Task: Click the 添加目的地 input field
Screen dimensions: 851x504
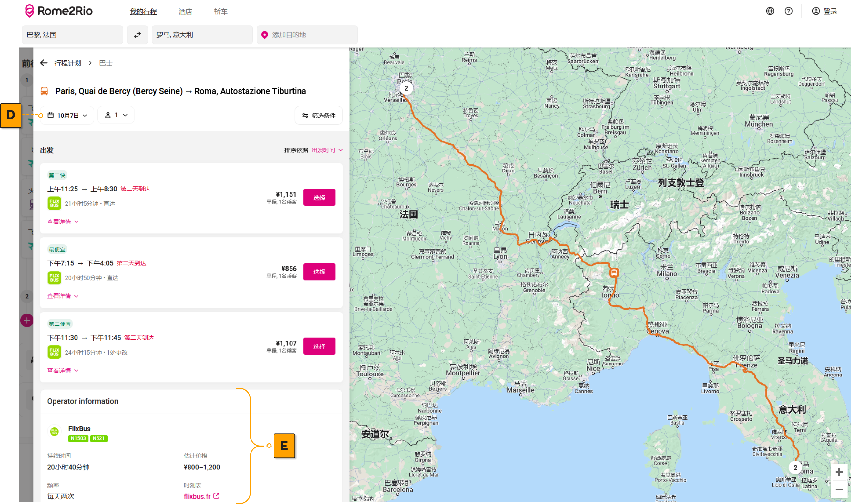Action: click(x=307, y=35)
